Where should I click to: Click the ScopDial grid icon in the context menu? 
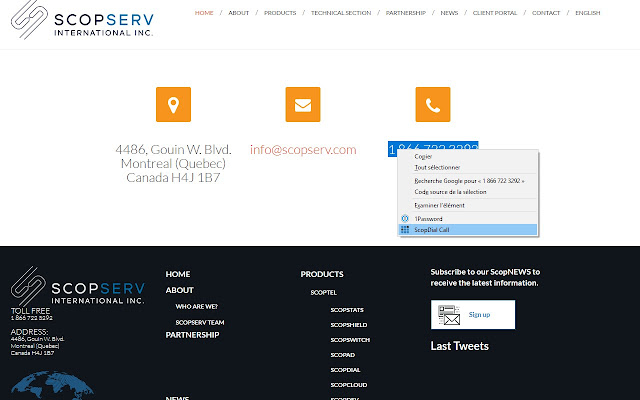click(405, 230)
